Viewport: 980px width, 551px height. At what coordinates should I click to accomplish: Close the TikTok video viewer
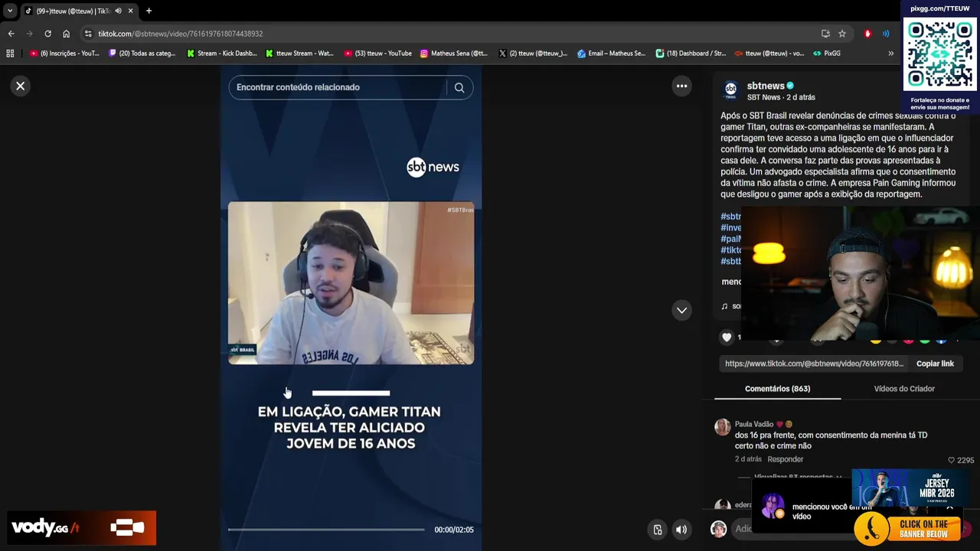pos(21,86)
